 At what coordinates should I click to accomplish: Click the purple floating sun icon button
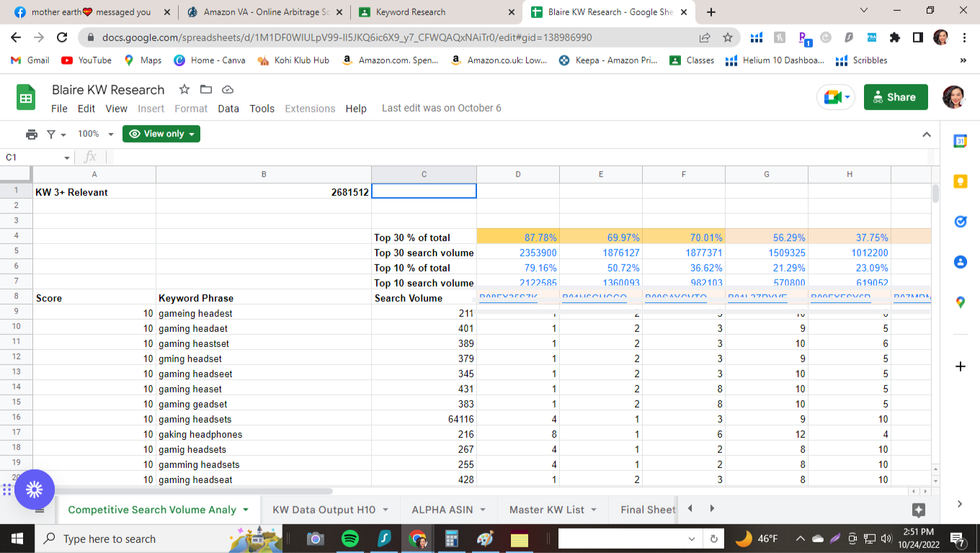(34, 490)
